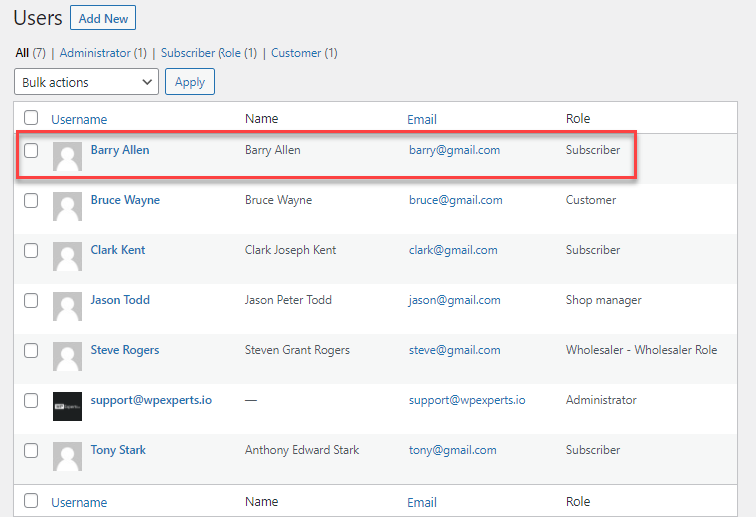This screenshot has width=756, height=517.
Task: Click support@wpexperts.io email link
Action: 467,400
